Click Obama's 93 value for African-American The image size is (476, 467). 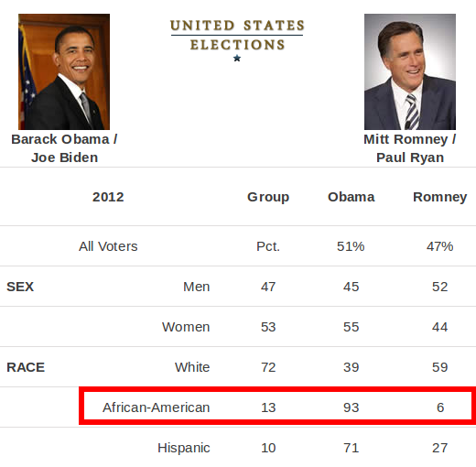(x=351, y=407)
